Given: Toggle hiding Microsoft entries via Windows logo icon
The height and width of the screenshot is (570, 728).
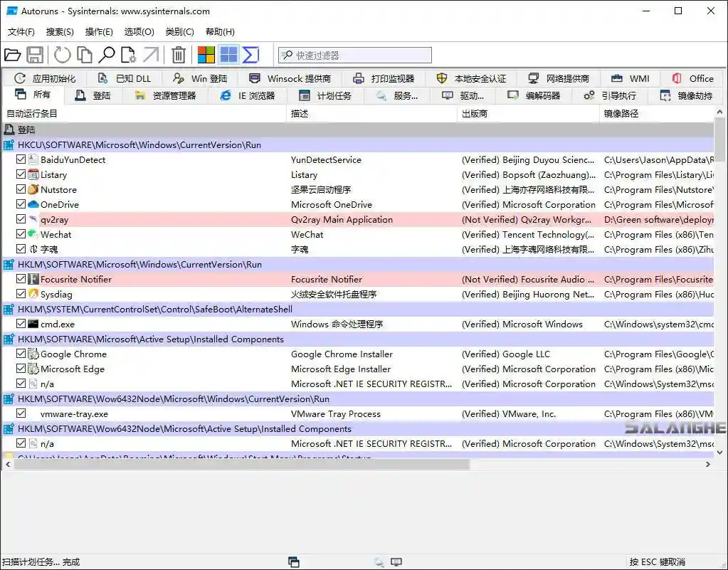Looking at the screenshot, I should point(206,55).
